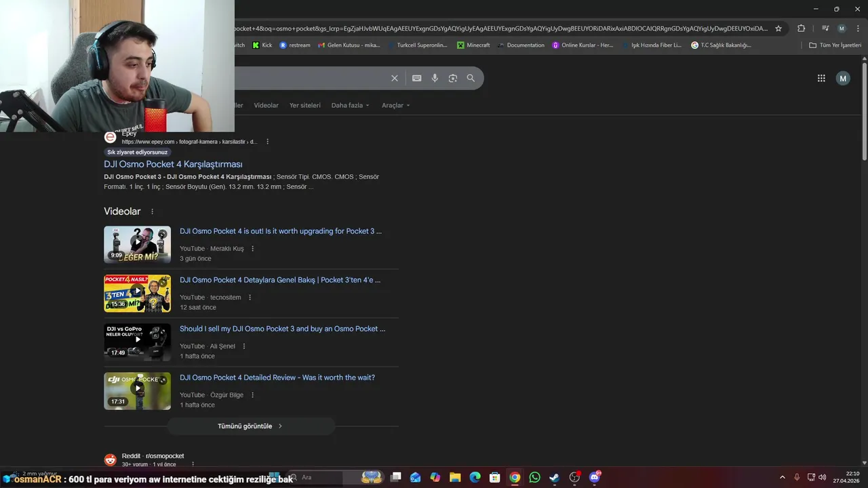Open the Google account avatar M
868x488 pixels.
tap(843, 78)
